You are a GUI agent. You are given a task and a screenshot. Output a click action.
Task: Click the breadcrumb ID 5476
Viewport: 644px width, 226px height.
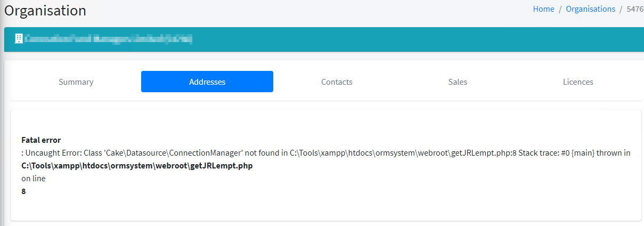(635, 9)
